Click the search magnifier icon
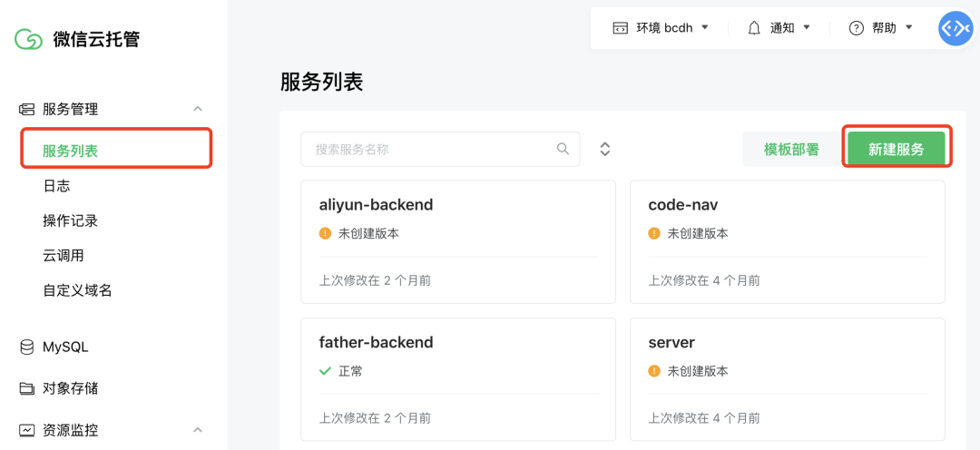Screen dimensions: 980x450 point(563,149)
